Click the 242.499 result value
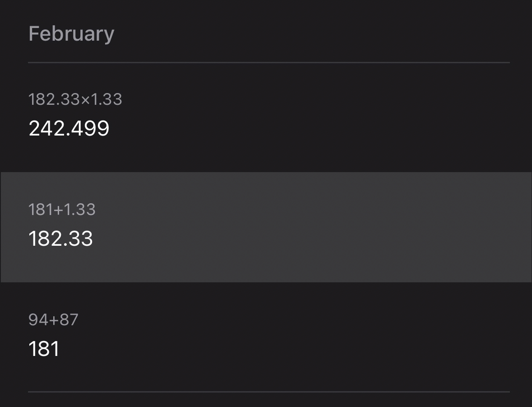Screen dimensions: 532x407 69,129
